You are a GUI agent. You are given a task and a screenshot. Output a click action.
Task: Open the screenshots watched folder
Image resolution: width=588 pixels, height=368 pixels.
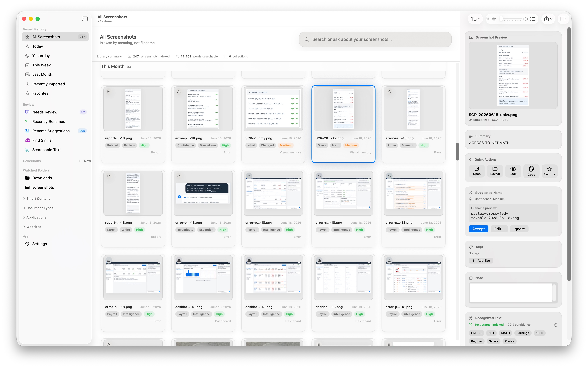coord(55,187)
